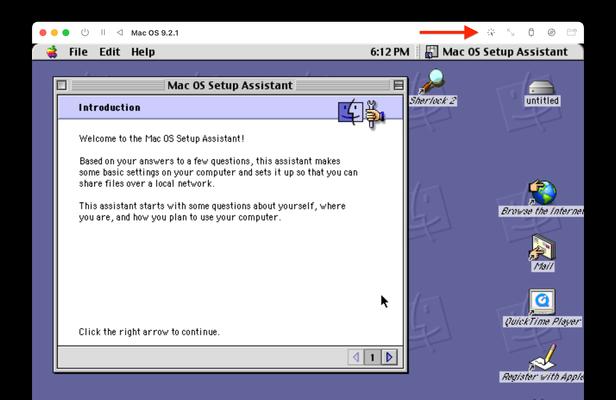Minimize the Mac OS 9.2.1 VM window
The image size is (616, 400).
click(x=54, y=33)
